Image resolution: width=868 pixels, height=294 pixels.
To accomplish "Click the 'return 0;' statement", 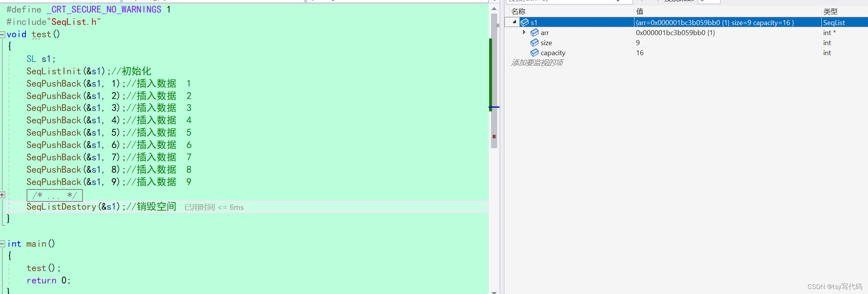I will [x=49, y=280].
